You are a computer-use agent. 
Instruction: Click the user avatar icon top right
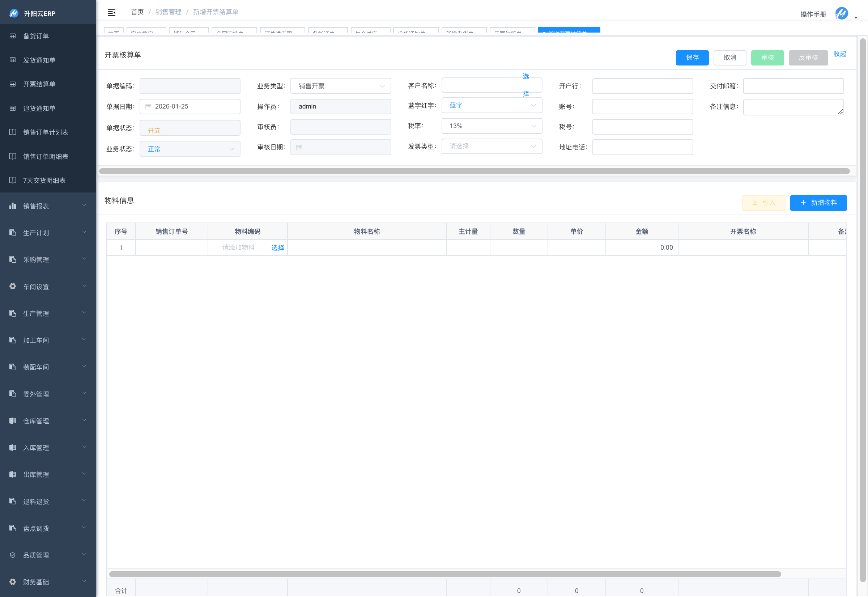pos(841,13)
